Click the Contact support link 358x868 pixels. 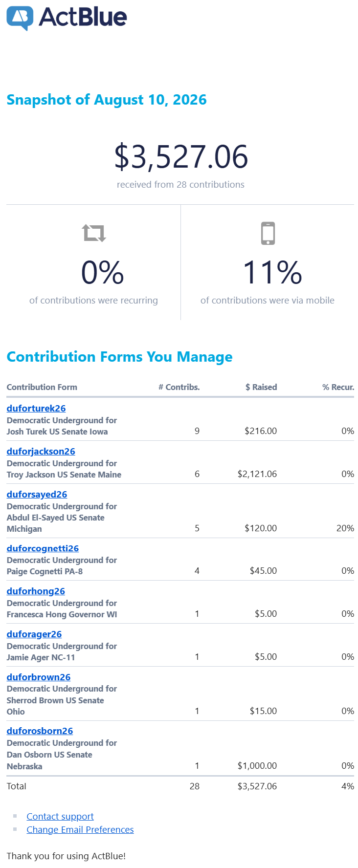coord(60,816)
